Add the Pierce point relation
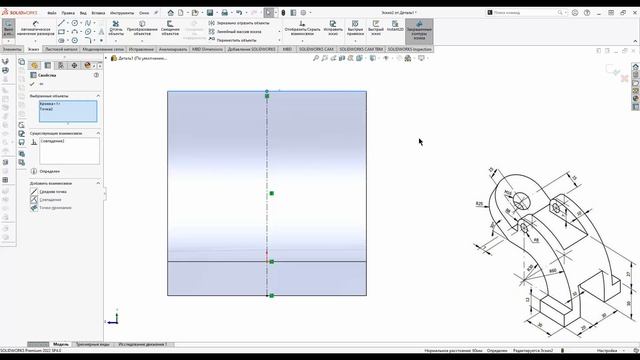640x360 pixels. click(x=51, y=208)
